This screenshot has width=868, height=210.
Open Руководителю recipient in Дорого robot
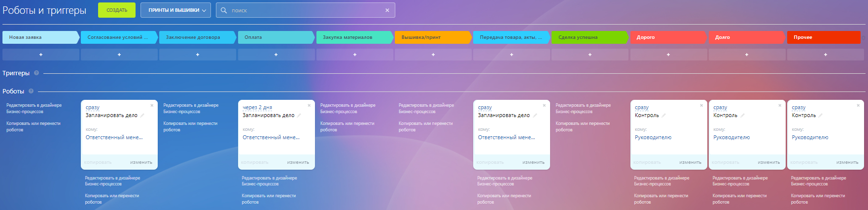(653, 138)
